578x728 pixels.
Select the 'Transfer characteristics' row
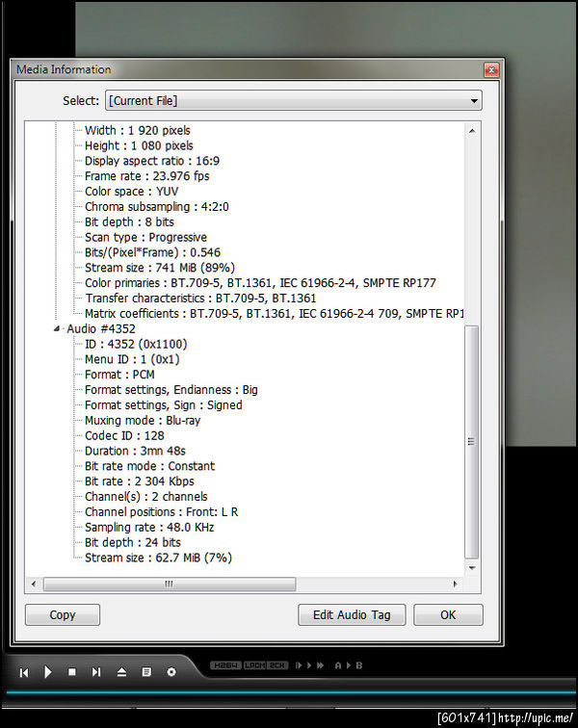200,299
